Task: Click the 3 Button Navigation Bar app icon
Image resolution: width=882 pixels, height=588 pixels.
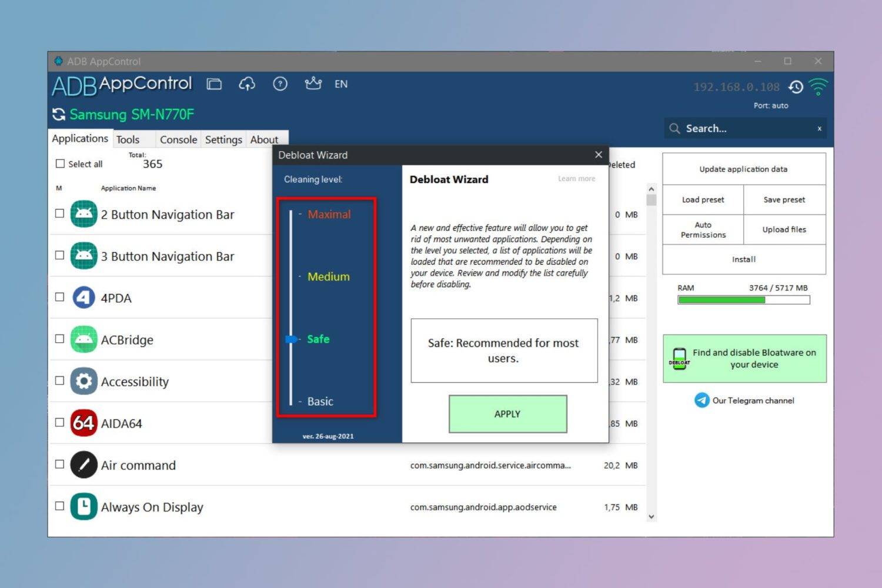Action: tap(83, 256)
